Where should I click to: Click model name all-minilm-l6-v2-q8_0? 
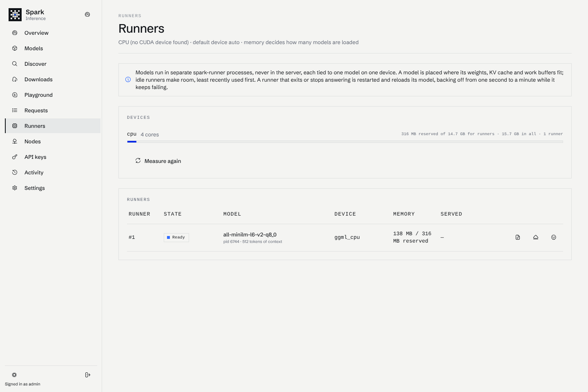click(x=250, y=234)
